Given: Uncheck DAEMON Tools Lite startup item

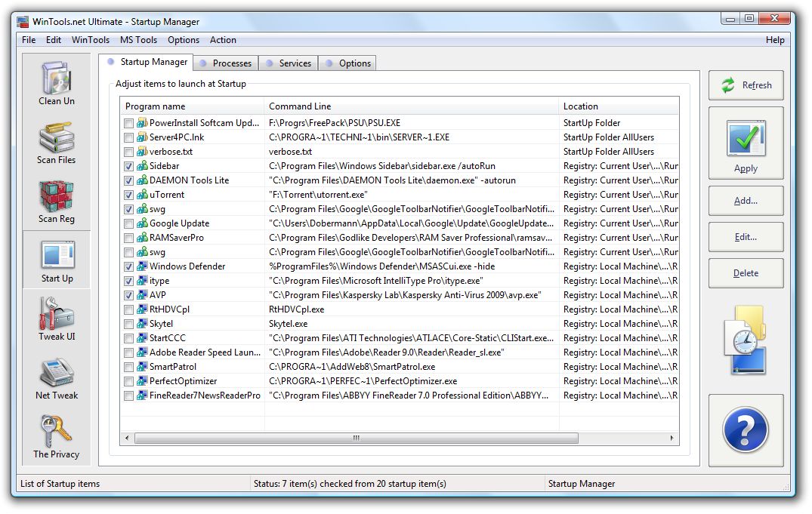Looking at the screenshot, I should click(x=129, y=180).
